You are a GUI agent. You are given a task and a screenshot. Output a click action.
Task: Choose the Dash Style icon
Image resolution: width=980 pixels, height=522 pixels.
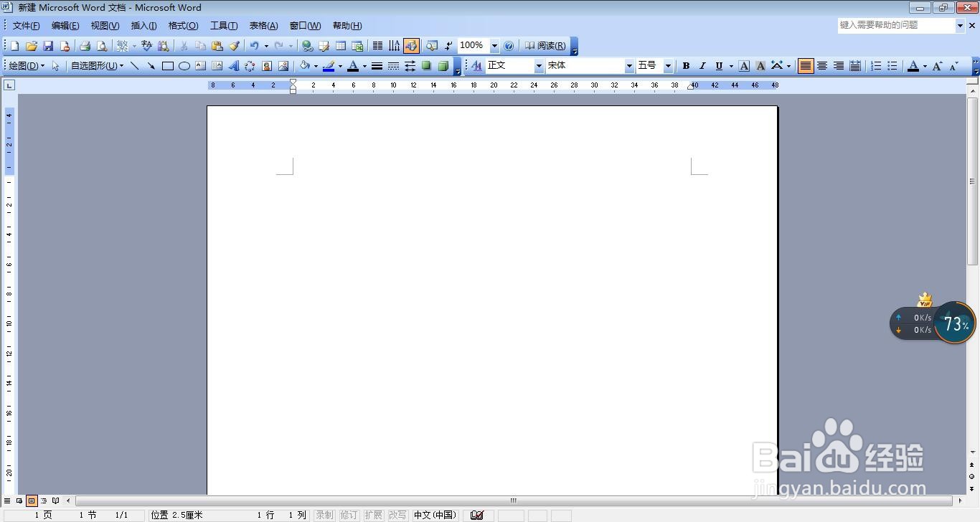pos(393,66)
